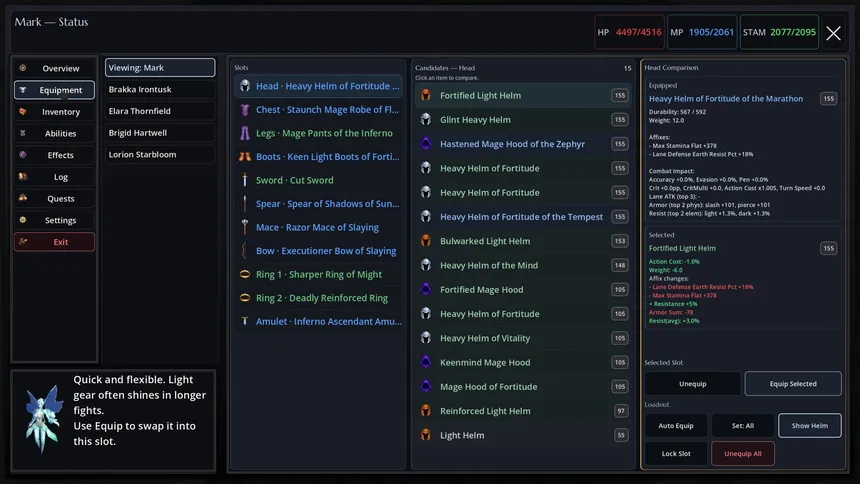Select Heavy Helm of Fortitude of the Tempest

pyautogui.click(x=522, y=217)
